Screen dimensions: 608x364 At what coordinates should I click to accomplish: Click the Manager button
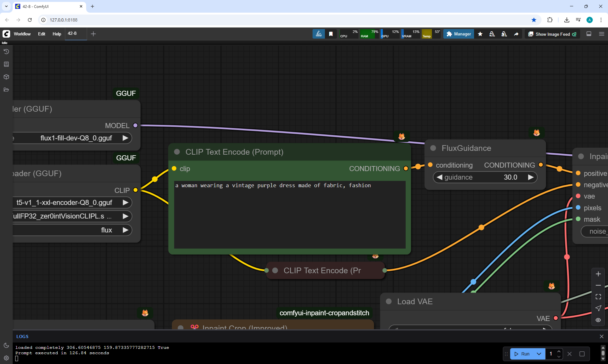click(459, 34)
